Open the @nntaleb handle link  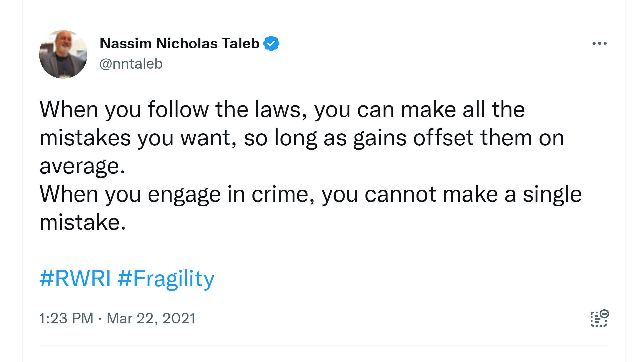pyautogui.click(x=131, y=63)
